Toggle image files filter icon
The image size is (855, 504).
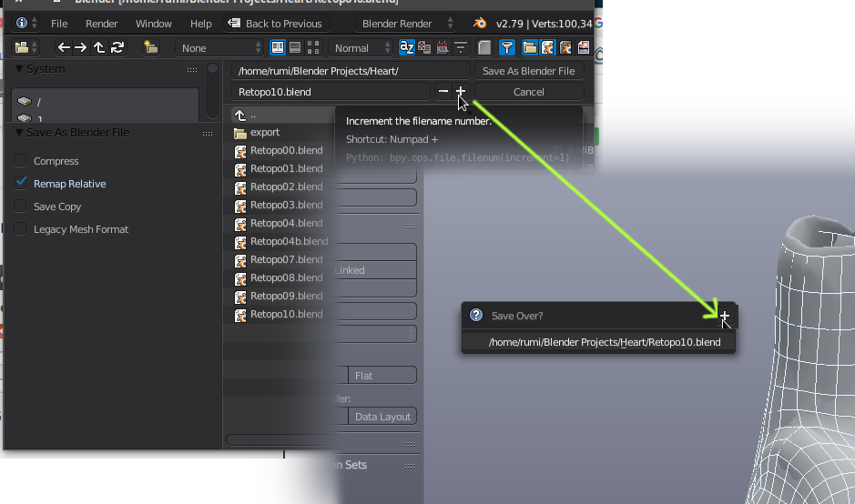click(583, 47)
